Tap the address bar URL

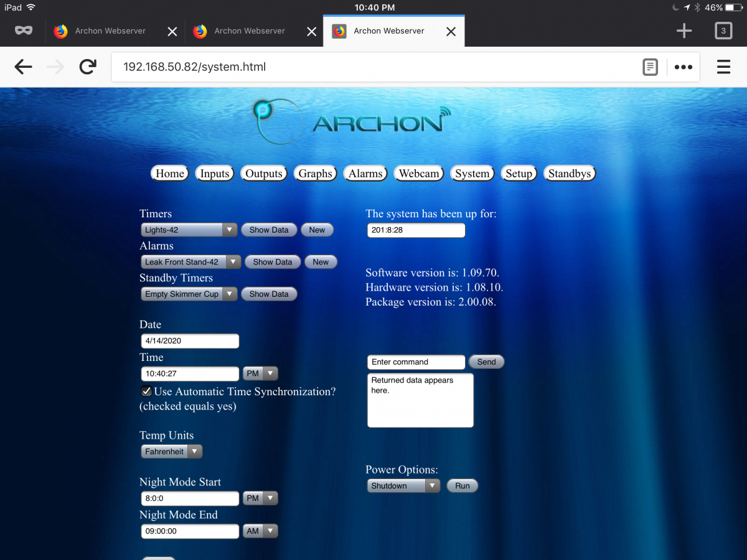(x=194, y=67)
